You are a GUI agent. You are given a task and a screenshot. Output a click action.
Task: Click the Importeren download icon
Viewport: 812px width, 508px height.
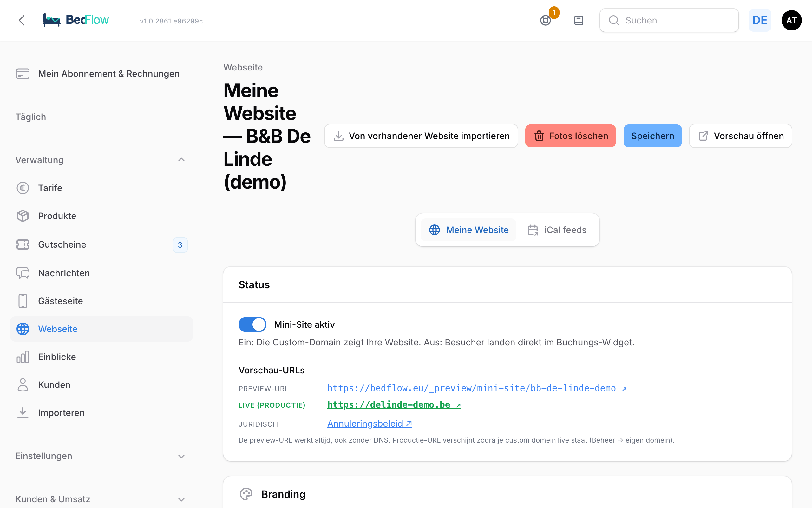pyautogui.click(x=23, y=412)
